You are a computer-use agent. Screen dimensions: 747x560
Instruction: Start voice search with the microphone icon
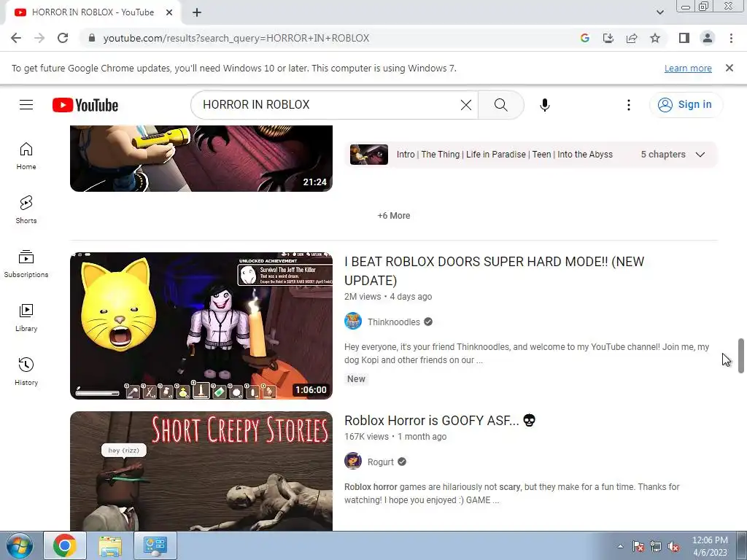click(545, 105)
